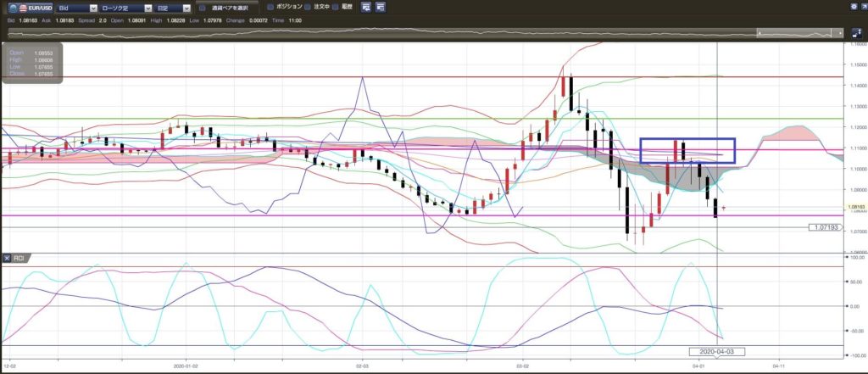868x374 pixels.
Task: Click the -50.00 RCI axis label
Action: pos(859,331)
